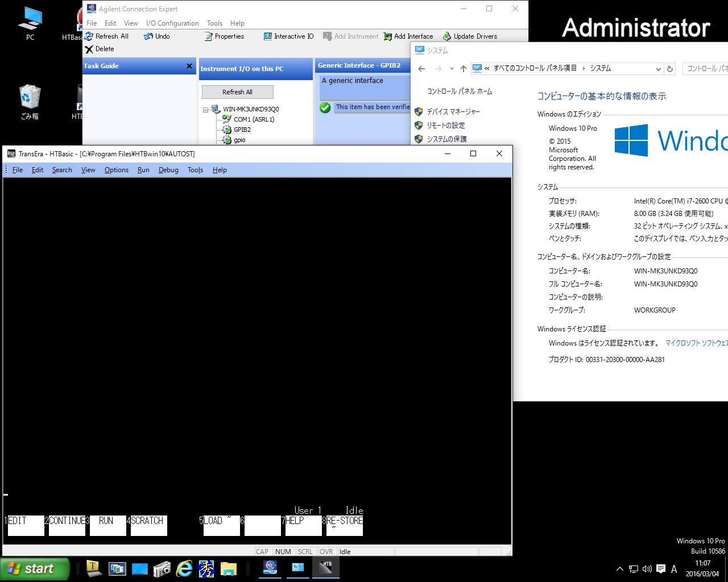Open Search menu in HTBasic
This screenshot has width=728, height=582.
pos(62,170)
